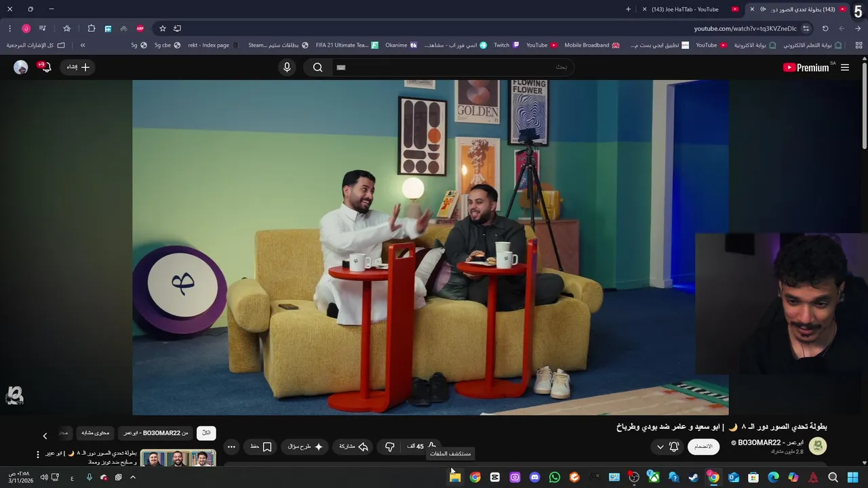Screen dimensions: 868x488
Task: Show hidden system tray icons chevron
Action: point(133,477)
